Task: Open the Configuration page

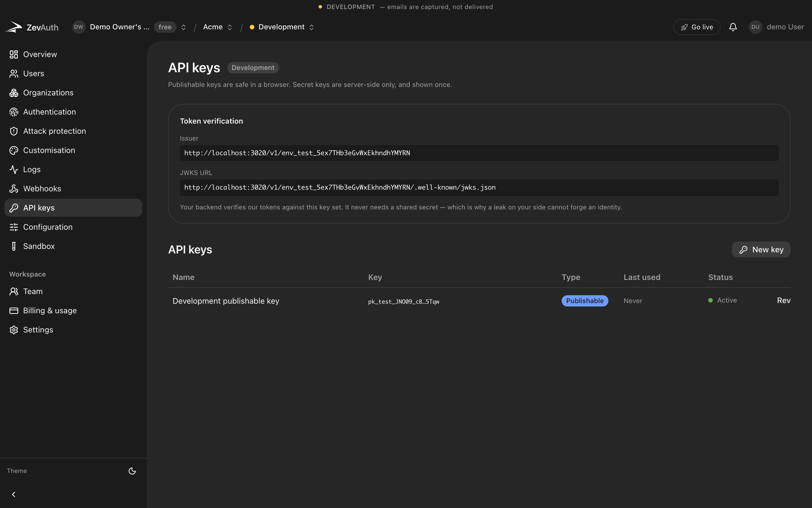Action: pos(73,227)
